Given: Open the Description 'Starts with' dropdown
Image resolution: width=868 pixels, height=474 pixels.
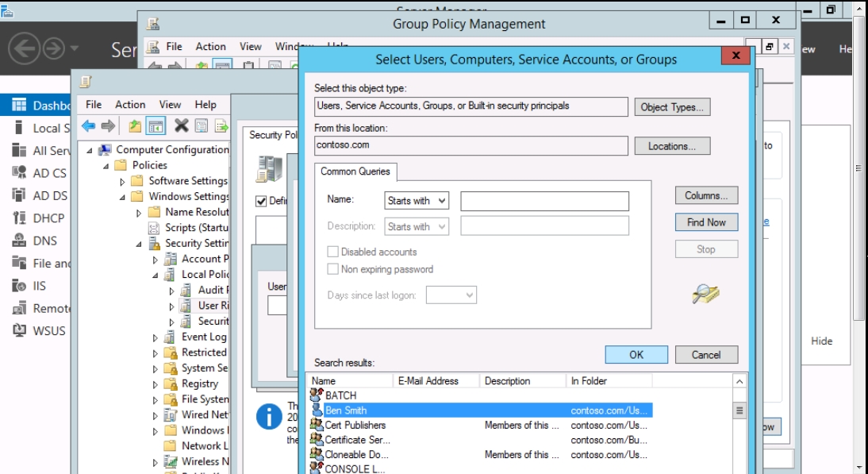Looking at the screenshot, I should tap(417, 226).
